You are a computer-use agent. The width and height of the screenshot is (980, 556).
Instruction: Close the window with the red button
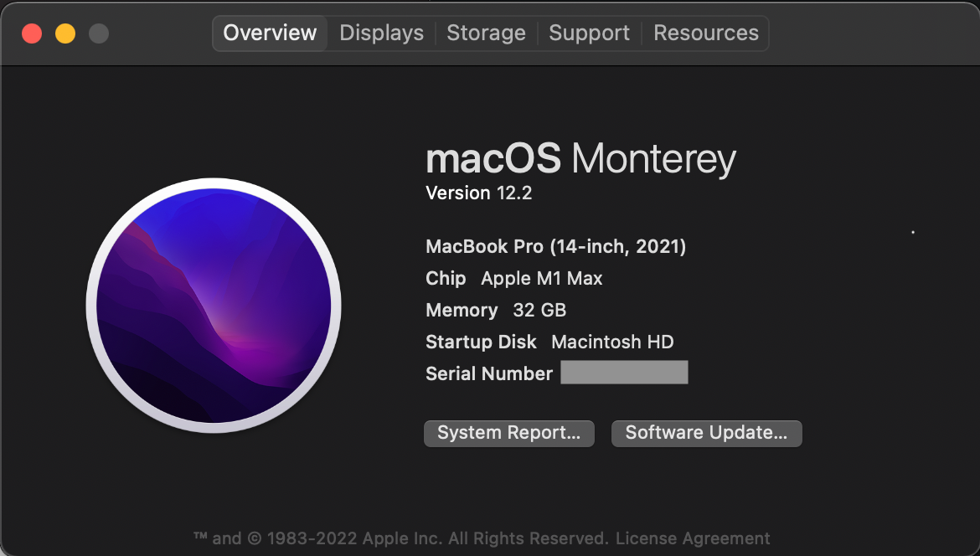coord(32,33)
